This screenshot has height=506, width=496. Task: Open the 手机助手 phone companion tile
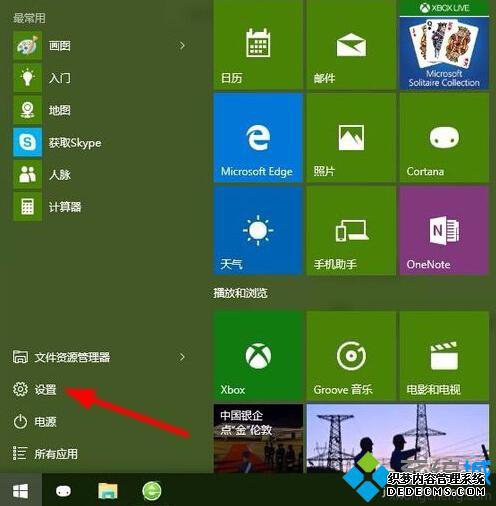351,231
